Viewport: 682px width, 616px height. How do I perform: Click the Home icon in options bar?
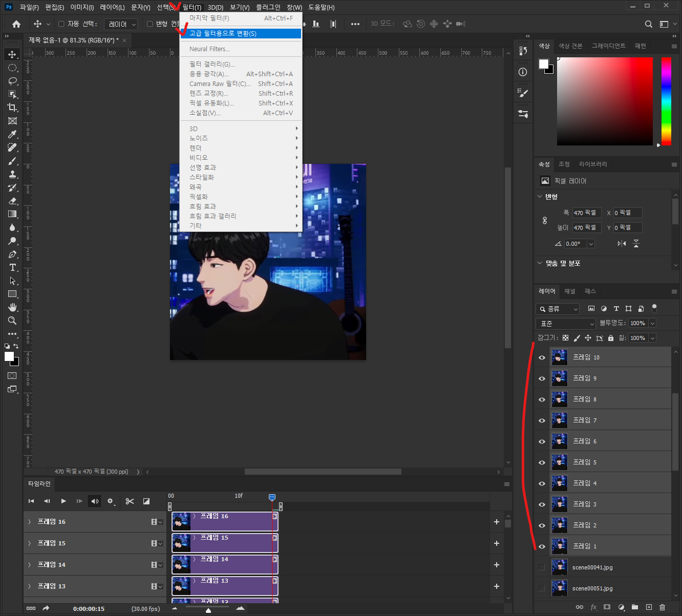pos(16,24)
